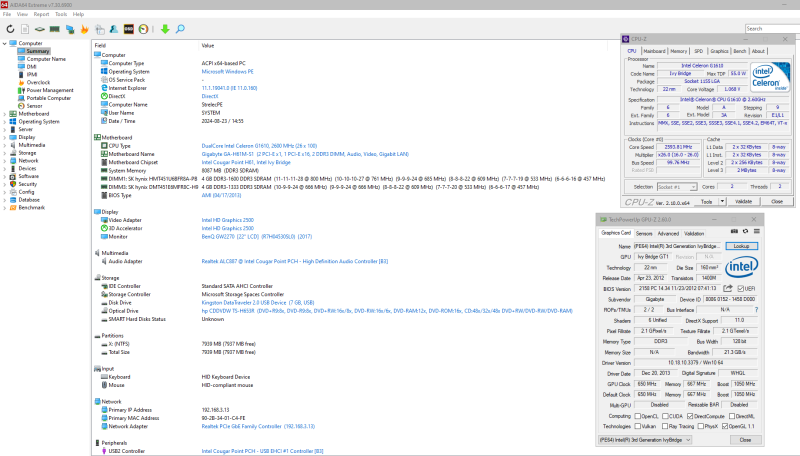
Task: Switch to the Sensors tab in GPU-Z
Action: [x=644, y=233]
